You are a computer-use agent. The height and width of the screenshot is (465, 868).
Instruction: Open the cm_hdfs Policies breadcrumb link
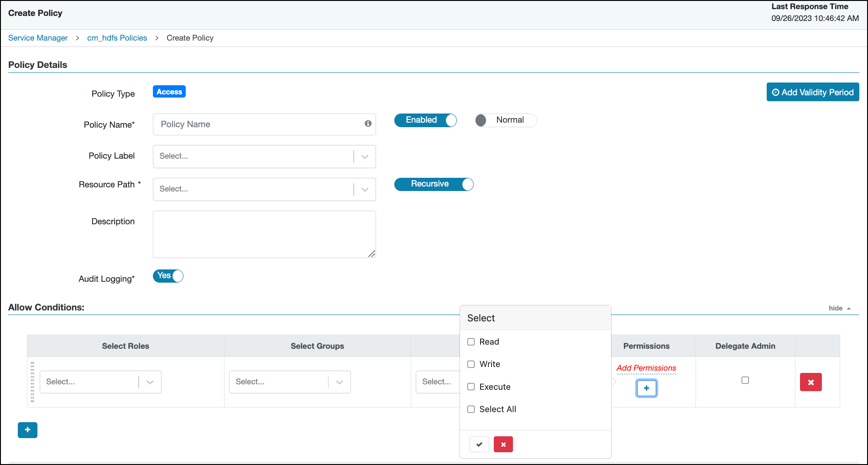tap(117, 38)
